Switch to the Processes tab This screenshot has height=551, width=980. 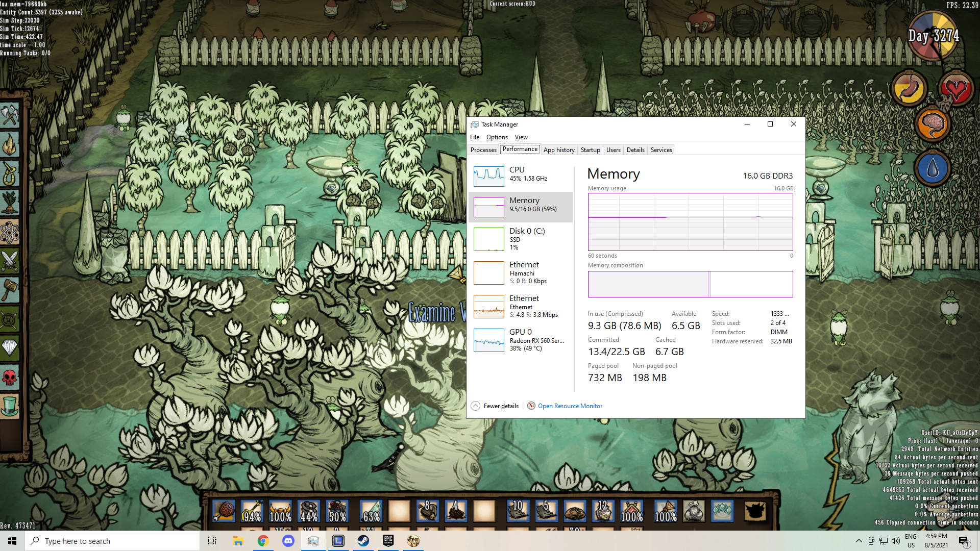(x=483, y=150)
